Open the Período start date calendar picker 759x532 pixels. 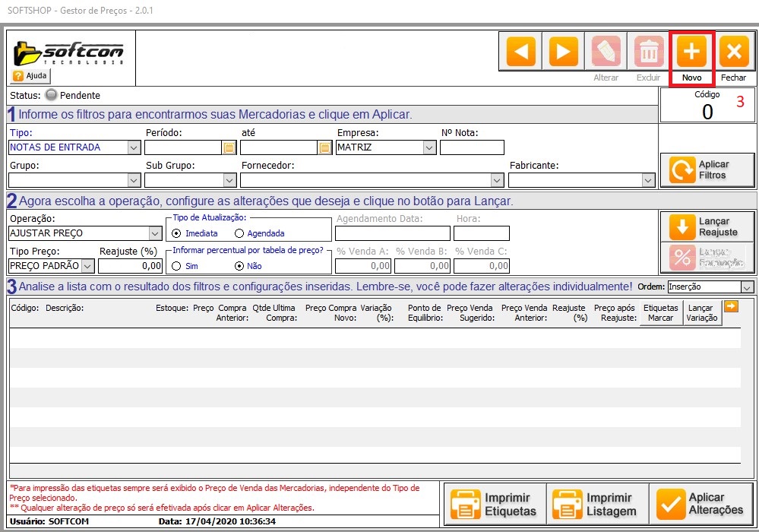pos(229,147)
